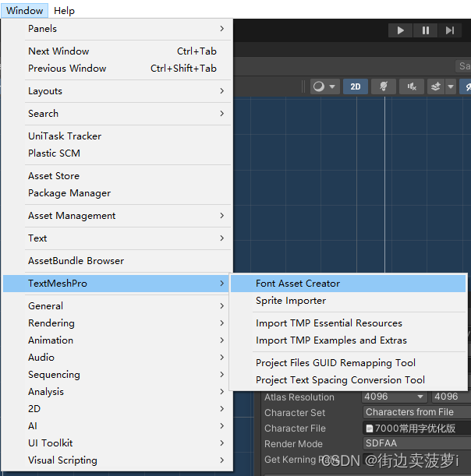The height and width of the screenshot is (476, 471).
Task: Click the Play button in Unity toolbar
Action: tap(400, 30)
